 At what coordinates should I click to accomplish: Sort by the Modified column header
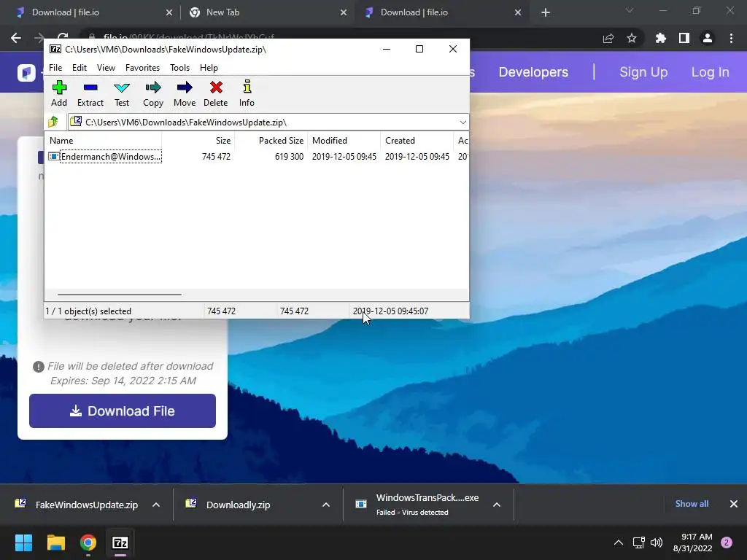[344, 141]
